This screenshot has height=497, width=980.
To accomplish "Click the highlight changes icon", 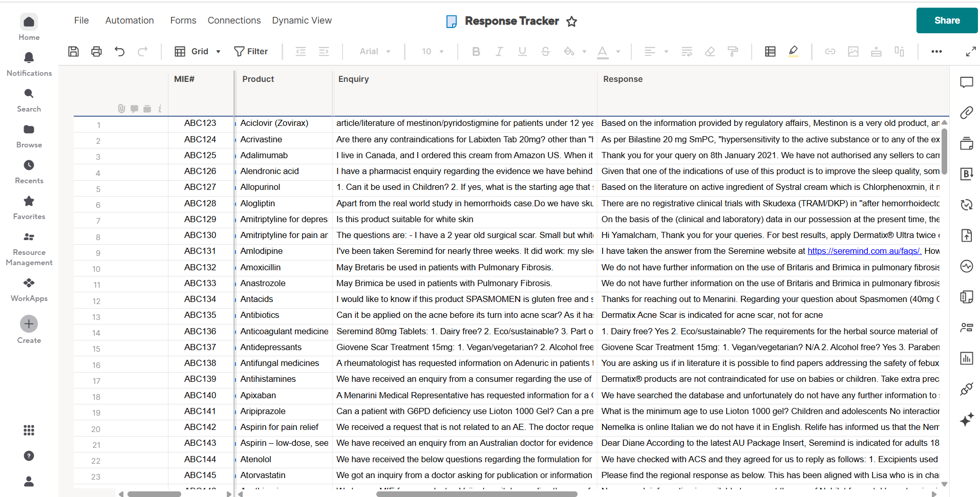I will [793, 51].
